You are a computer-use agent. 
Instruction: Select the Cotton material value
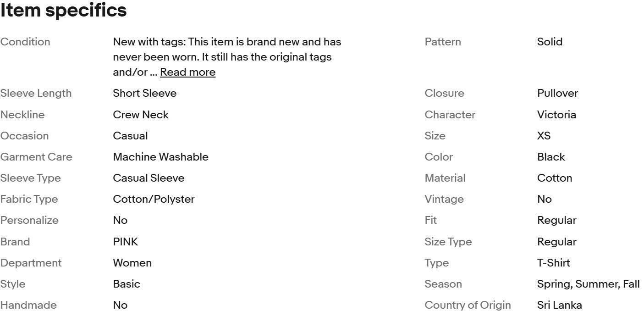[555, 178]
